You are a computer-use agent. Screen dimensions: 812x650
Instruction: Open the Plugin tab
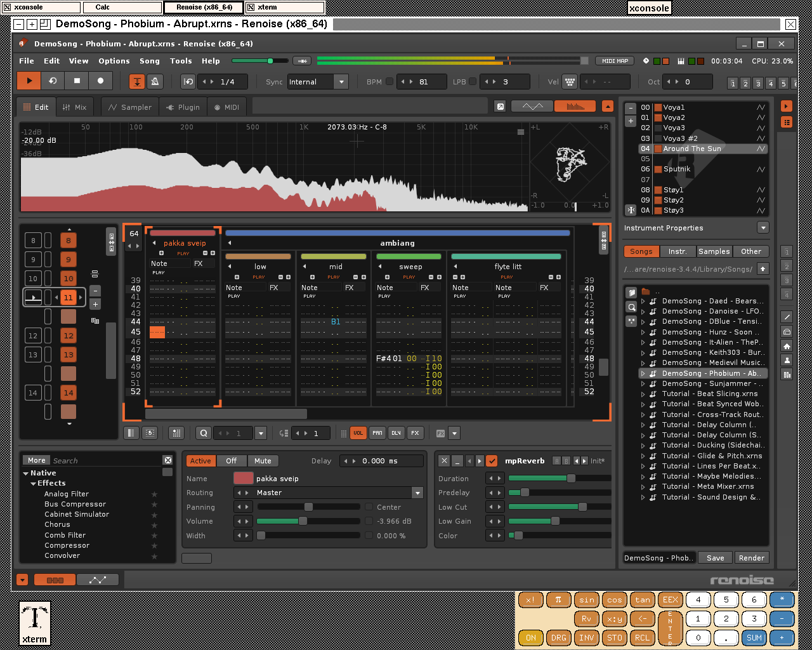tap(183, 107)
